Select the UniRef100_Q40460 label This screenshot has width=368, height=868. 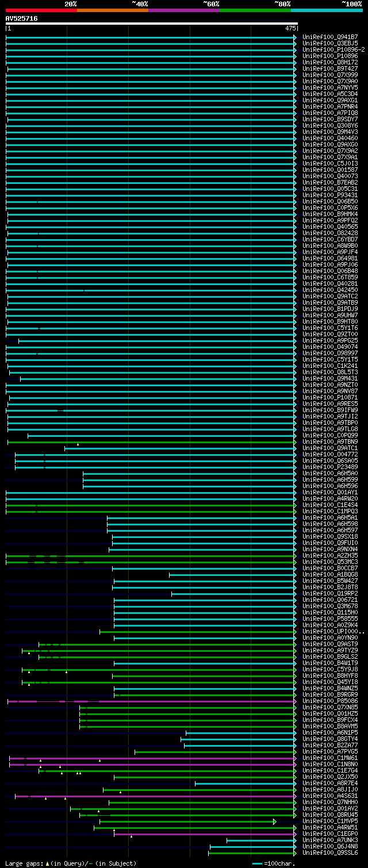[330, 139]
